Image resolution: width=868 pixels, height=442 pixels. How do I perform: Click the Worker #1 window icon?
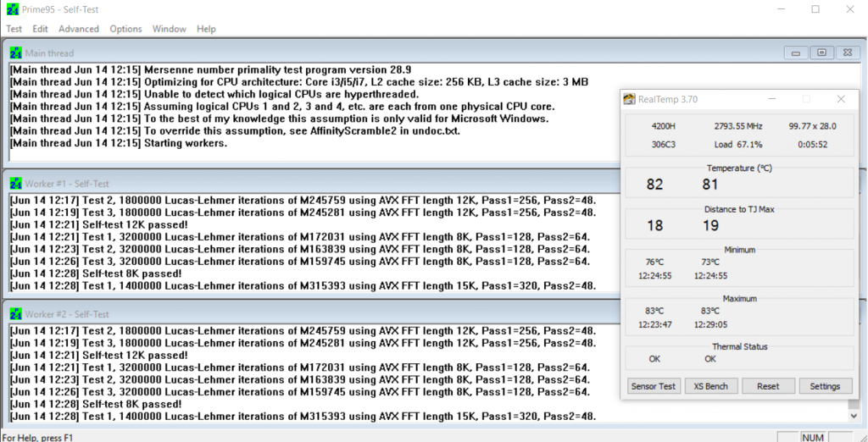tap(16, 184)
